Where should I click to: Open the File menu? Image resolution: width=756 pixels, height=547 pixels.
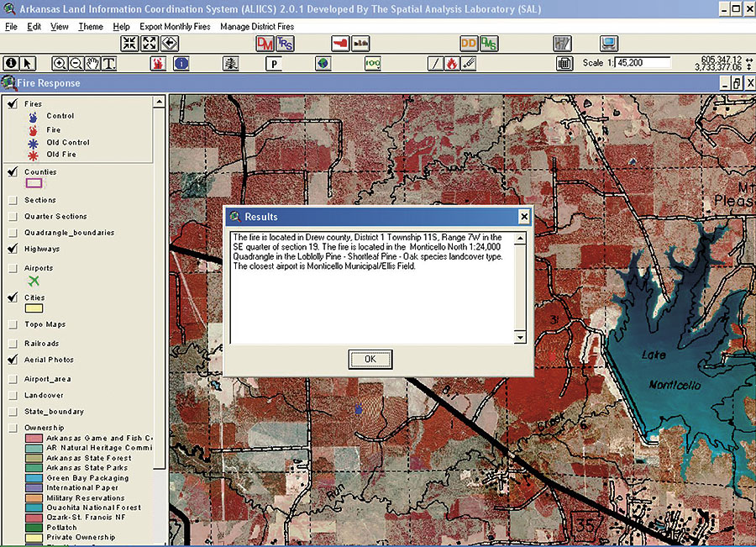(x=11, y=27)
